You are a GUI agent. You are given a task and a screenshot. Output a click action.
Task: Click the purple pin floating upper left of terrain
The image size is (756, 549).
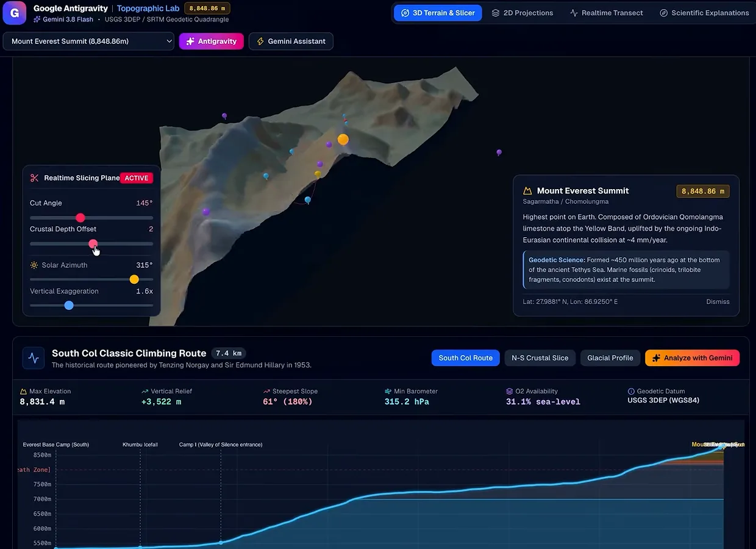(224, 116)
